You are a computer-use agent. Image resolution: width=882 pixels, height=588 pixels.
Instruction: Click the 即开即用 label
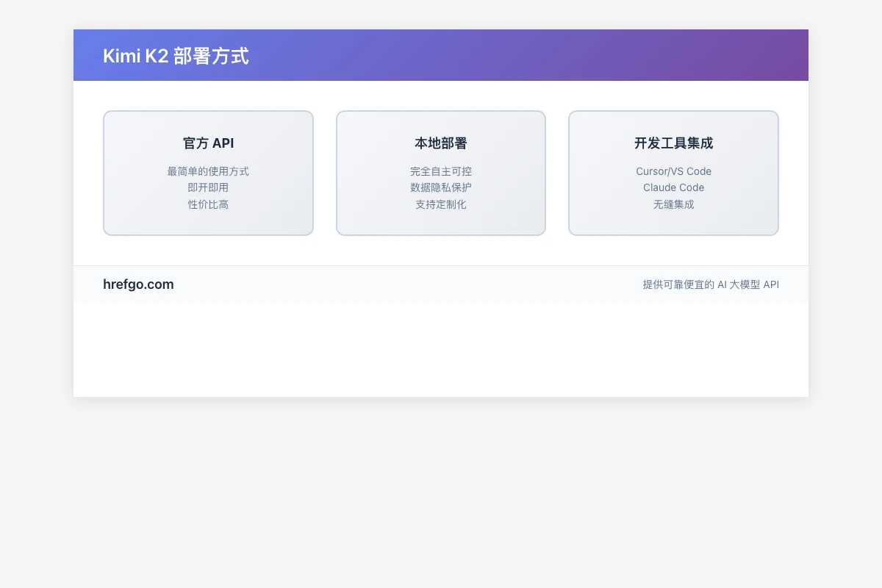208,187
